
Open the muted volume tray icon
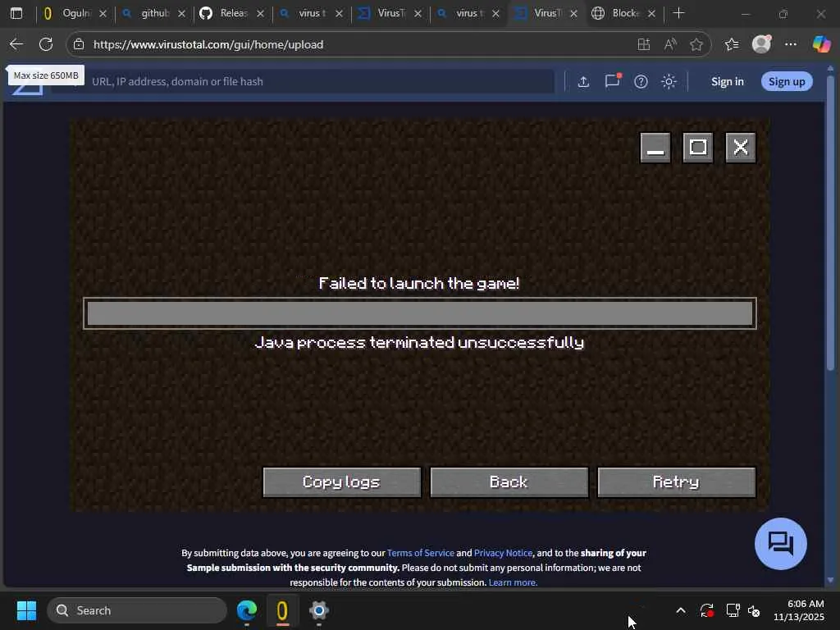pyautogui.click(x=754, y=610)
